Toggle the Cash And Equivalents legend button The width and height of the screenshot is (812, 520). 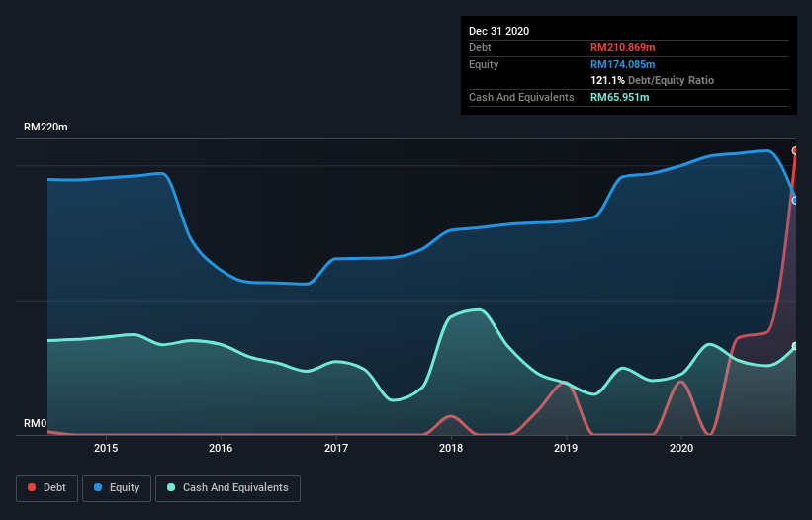tap(227, 488)
